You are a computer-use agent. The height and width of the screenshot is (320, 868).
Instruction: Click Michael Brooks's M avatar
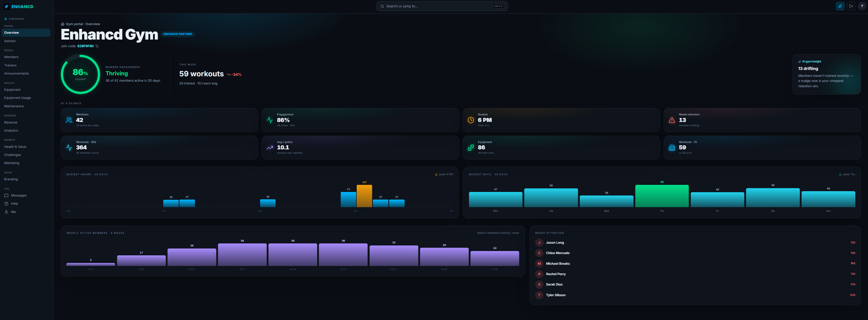539,264
